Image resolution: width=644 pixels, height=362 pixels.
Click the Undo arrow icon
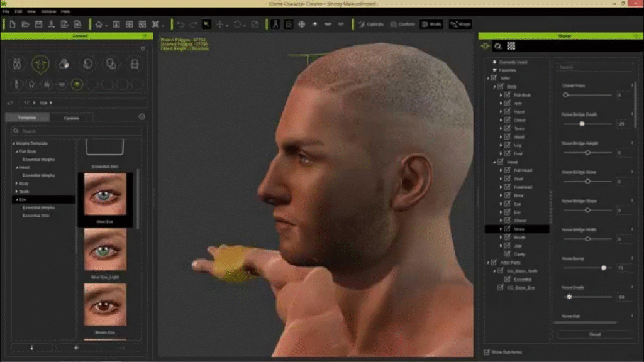pyautogui.click(x=180, y=25)
